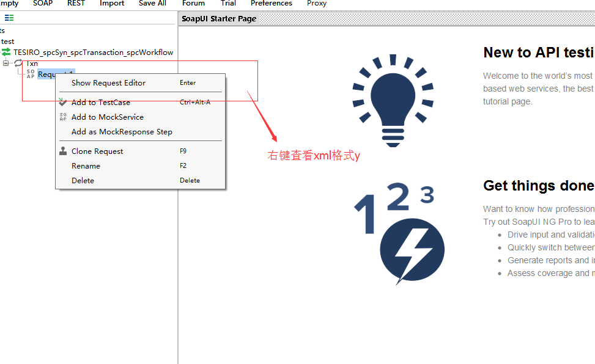Click the green arrows interface icon for TESIRO_spcSyn
This screenshot has width=595, height=364.
click(x=6, y=52)
